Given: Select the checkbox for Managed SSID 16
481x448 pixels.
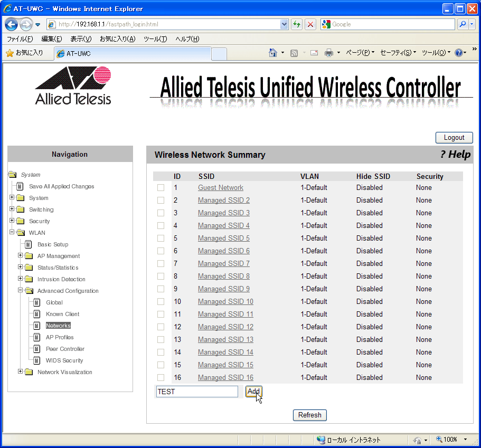Looking at the screenshot, I should pyautogui.click(x=161, y=377).
